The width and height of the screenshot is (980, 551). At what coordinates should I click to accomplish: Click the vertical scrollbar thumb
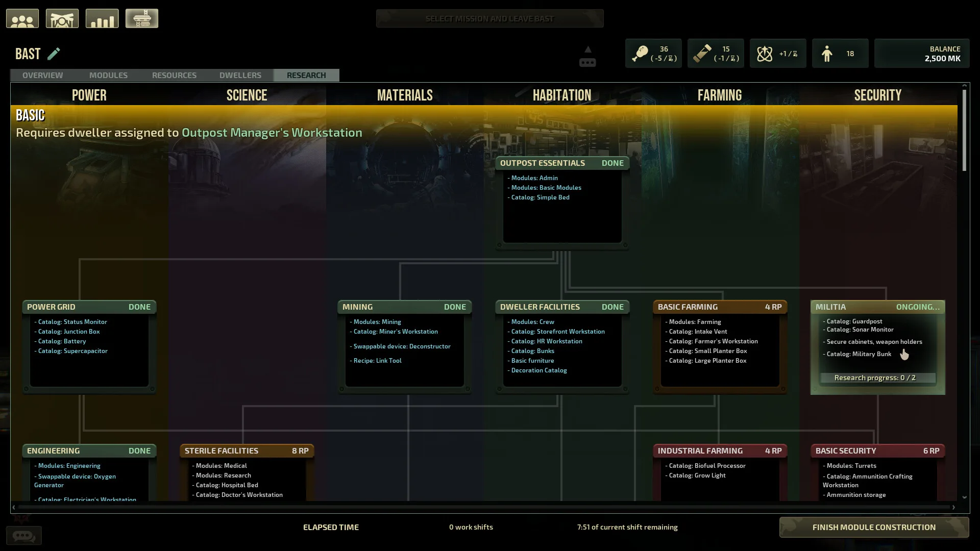click(x=964, y=130)
